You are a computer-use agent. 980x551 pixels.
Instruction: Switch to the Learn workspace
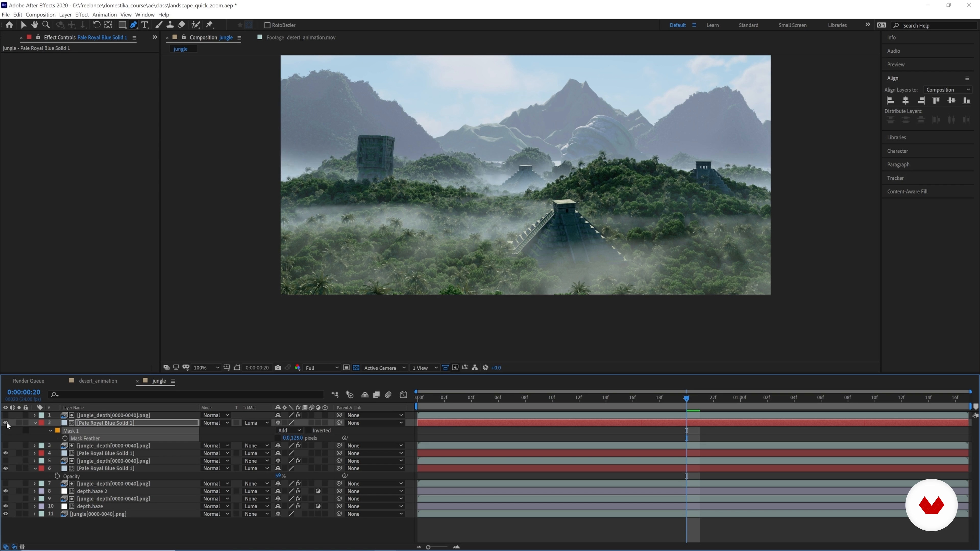713,25
